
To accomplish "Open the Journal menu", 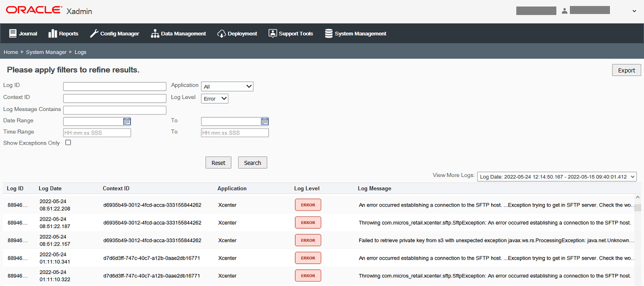I will pyautogui.click(x=23, y=33).
